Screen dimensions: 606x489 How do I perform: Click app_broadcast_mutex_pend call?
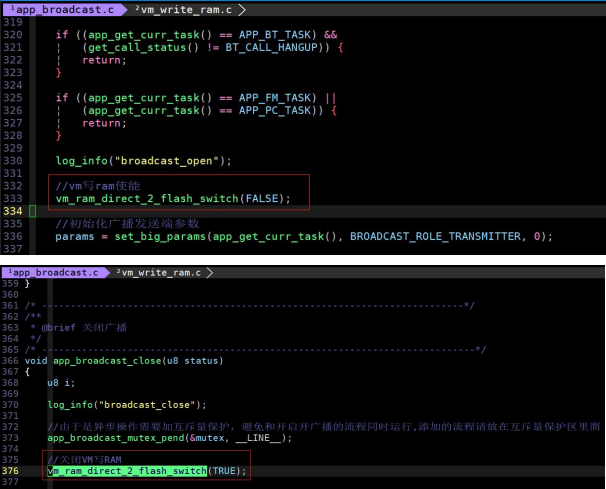coord(116,438)
